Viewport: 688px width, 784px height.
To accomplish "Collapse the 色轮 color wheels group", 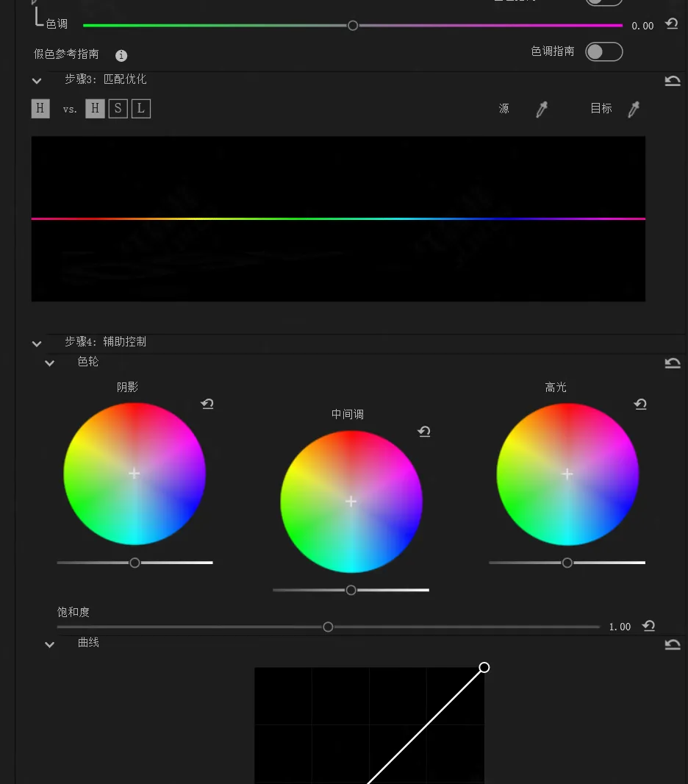I will tap(49, 363).
